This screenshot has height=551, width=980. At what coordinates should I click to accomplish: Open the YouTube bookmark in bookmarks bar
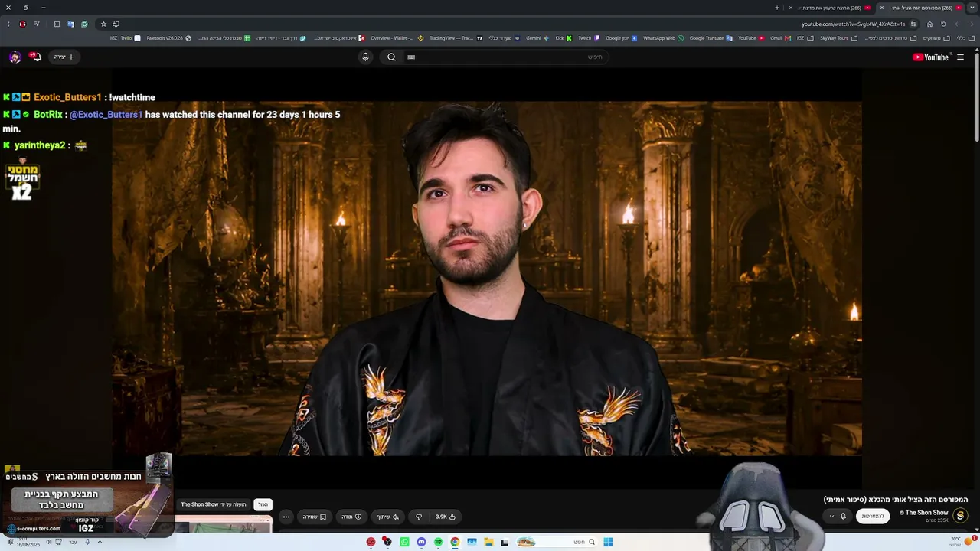[x=750, y=38]
